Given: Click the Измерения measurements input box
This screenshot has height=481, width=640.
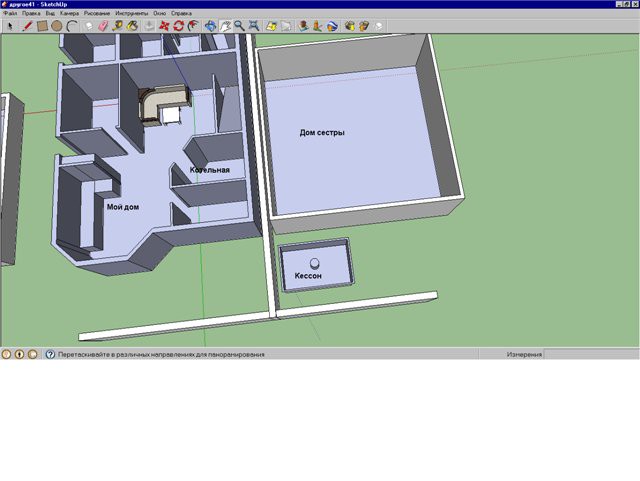Looking at the screenshot, I should click(591, 354).
